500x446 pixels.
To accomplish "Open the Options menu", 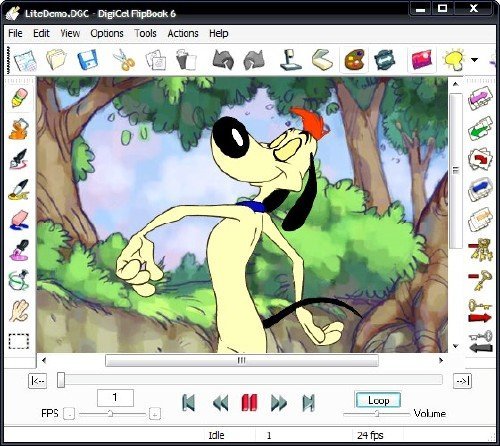I will 107,33.
